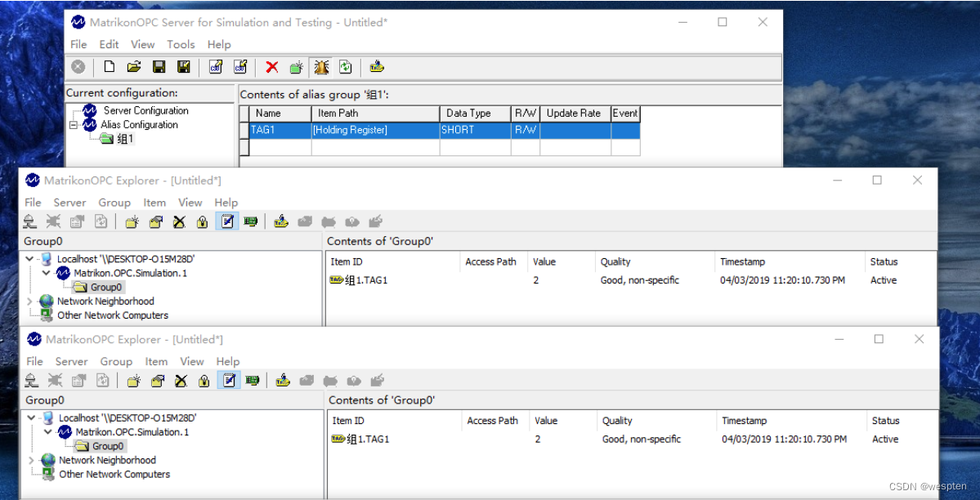Collapse Localhost node in upper Explorer tree
This screenshot has height=500, width=980.
pyautogui.click(x=29, y=258)
